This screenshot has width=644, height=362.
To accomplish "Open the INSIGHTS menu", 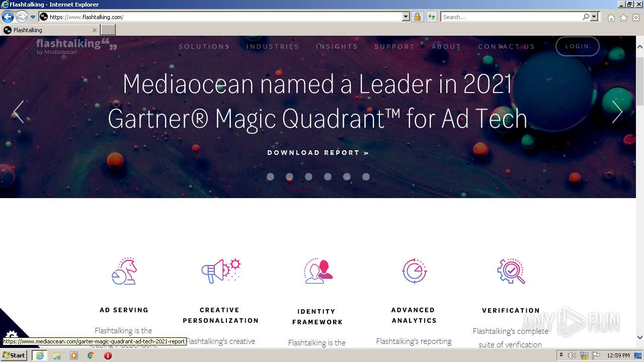I will [337, 46].
